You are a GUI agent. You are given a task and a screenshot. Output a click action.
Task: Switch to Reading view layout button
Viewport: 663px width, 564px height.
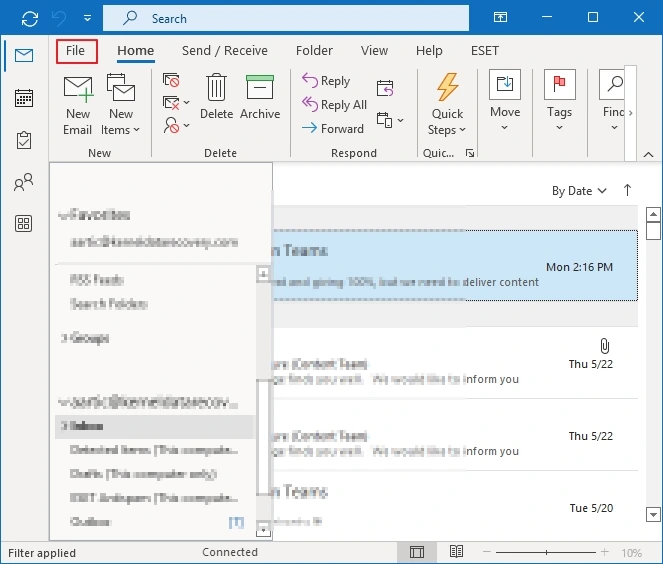(x=456, y=552)
